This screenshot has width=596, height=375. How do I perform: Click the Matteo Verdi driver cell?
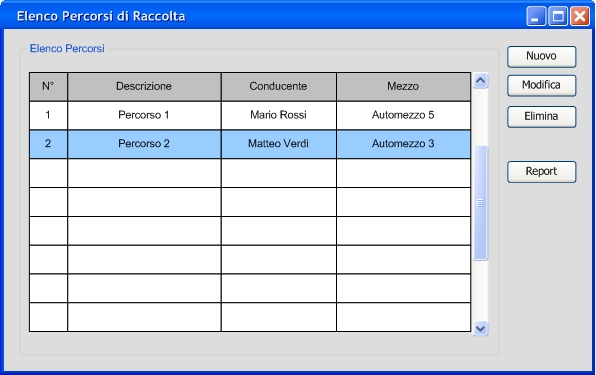279,144
